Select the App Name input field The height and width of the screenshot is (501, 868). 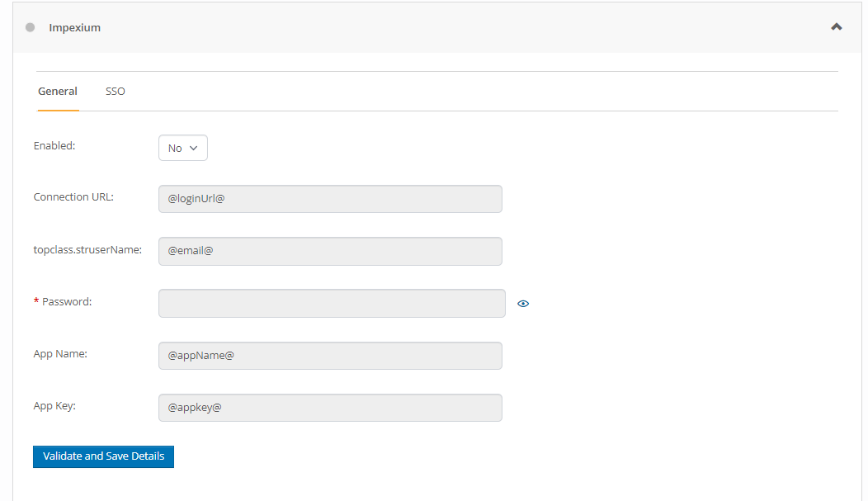point(330,356)
